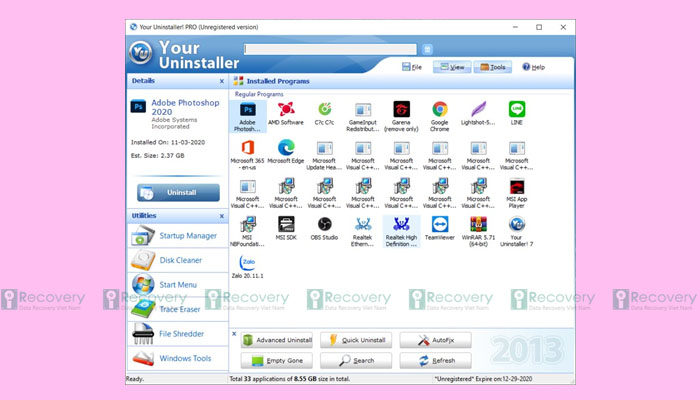Click the Adobe Photoshop 2020 title in Details
700x400 pixels.
[x=185, y=107]
